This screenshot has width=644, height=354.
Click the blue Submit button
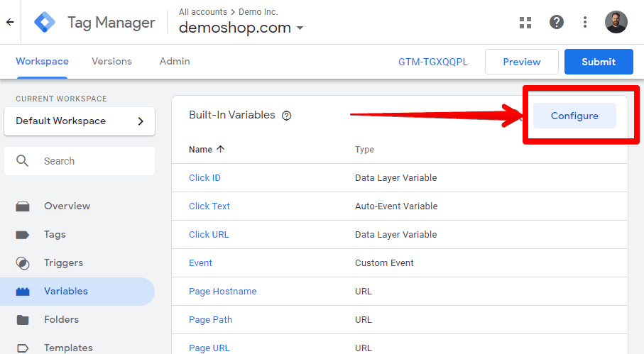(x=599, y=62)
